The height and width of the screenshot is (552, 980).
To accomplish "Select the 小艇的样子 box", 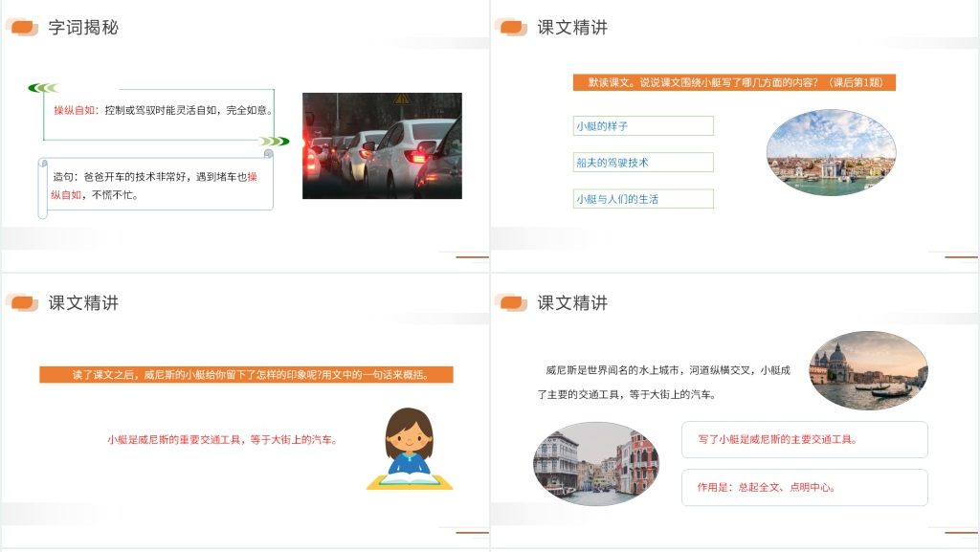I will (x=643, y=125).
